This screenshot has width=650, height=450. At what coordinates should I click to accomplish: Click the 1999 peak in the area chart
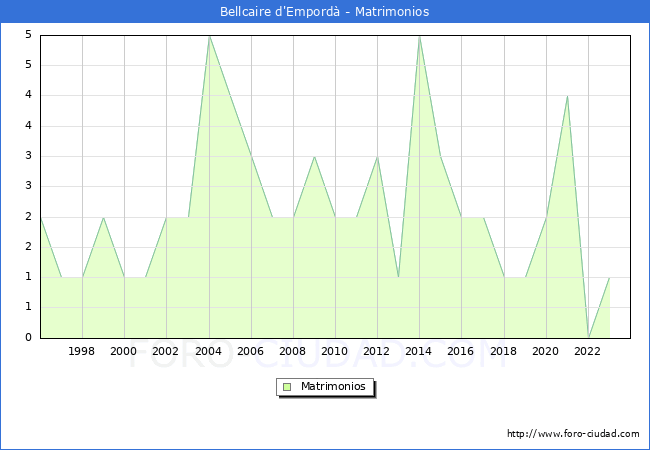(x=103, y=217)
